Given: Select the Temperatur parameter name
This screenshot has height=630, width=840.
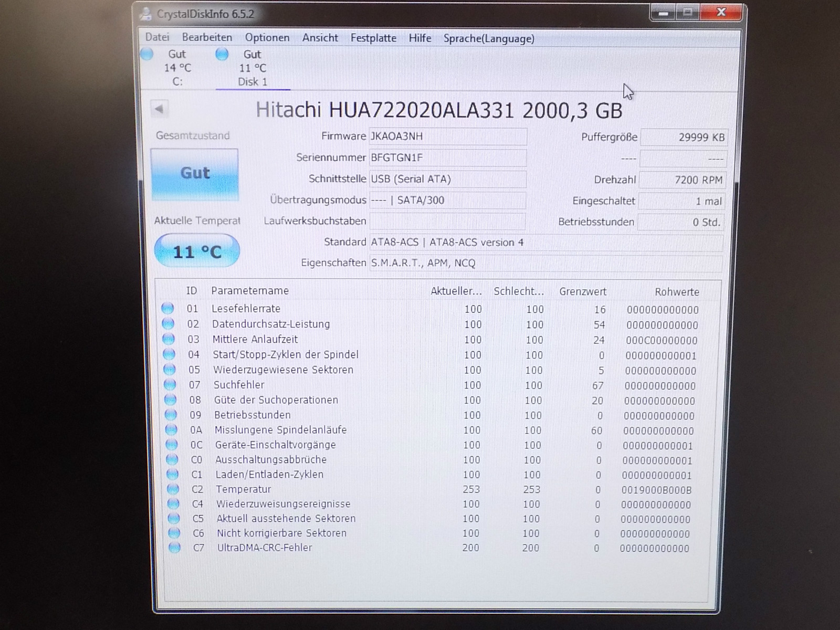Looking at the screenshot, I should [x=243, y=489].
